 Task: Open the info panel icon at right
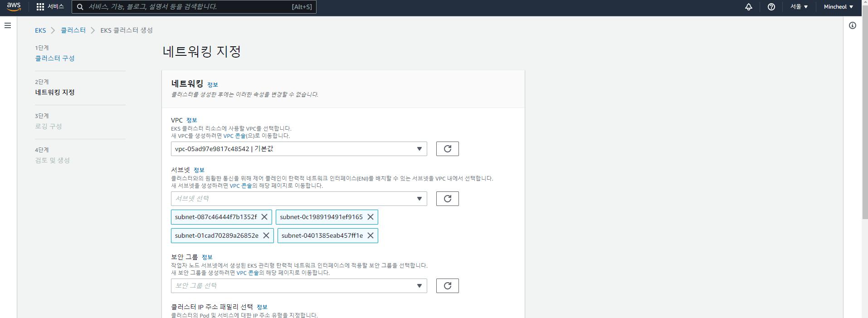(x=853, y=25)
